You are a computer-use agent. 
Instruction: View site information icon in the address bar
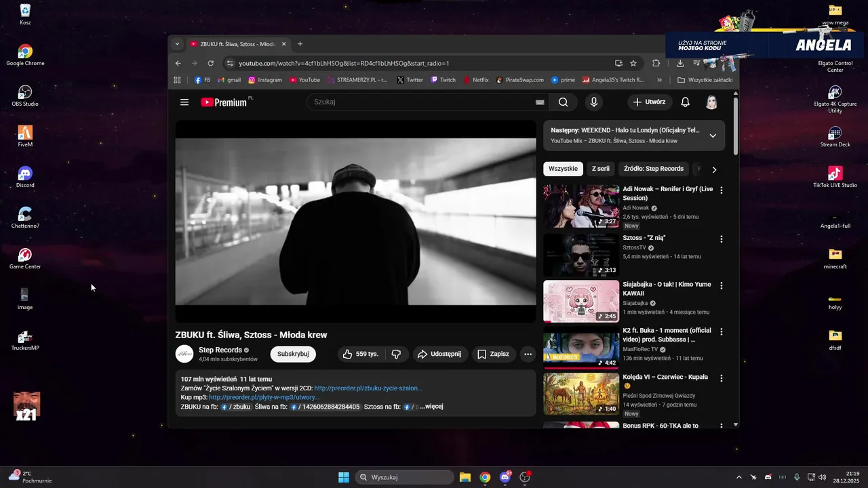[x=230, y=63]
